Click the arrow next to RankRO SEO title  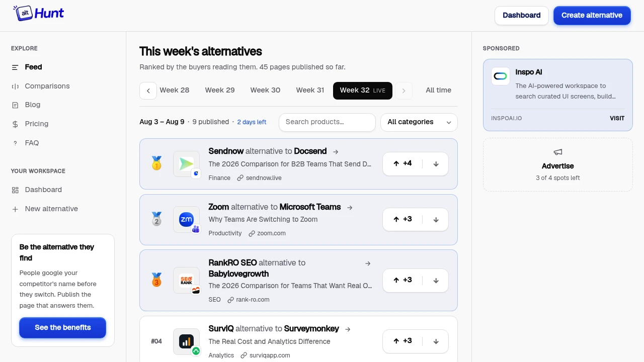(x=368, y=263)
